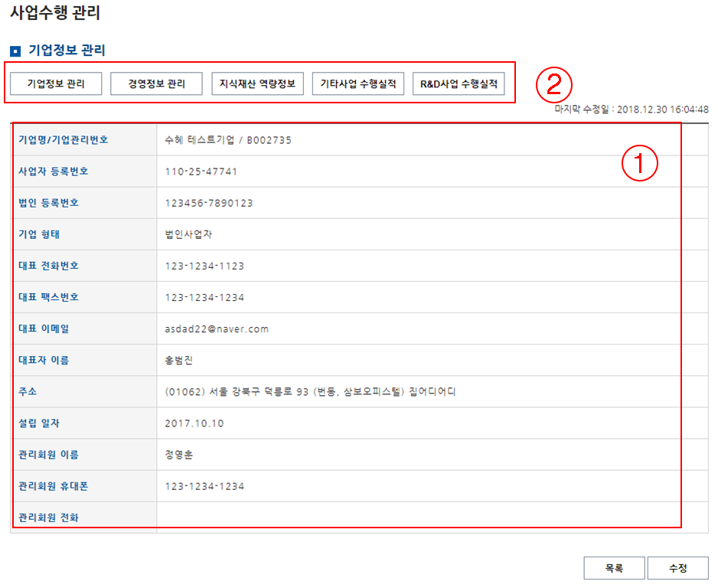The height and width of the screenshot is (588, 718).
Task: Click the business registration number 110-25-47741
Action: tap(201, 171)
